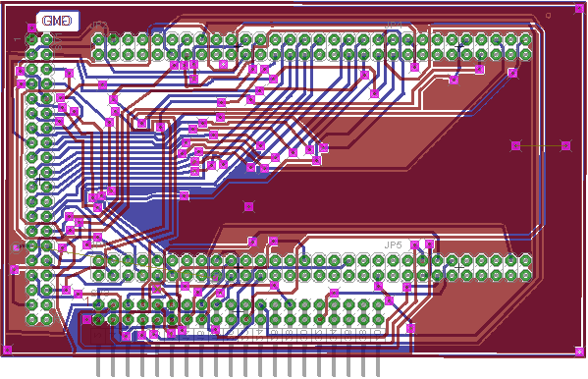Select the JP5 connector label
Viewport: 588px width, 379px height.
393,245
